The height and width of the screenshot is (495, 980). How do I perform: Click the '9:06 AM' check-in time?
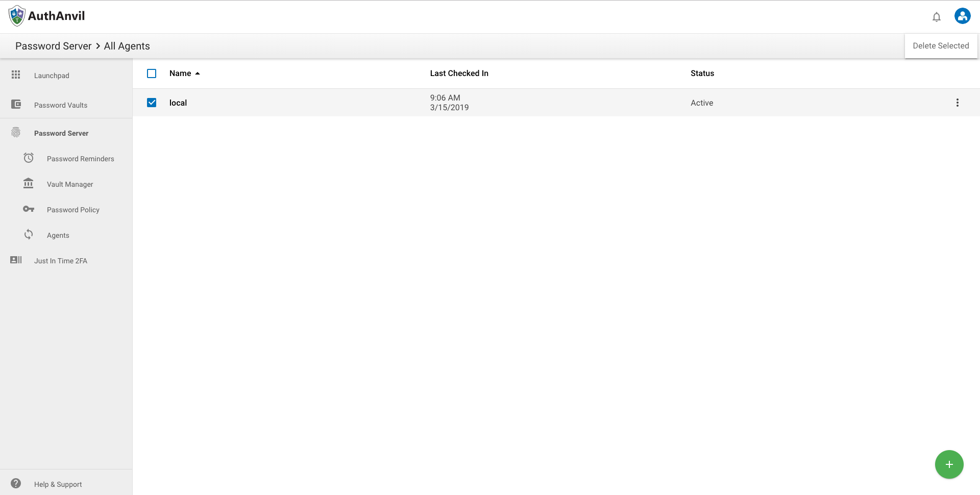pyautogui.click(x=445, y=97)
